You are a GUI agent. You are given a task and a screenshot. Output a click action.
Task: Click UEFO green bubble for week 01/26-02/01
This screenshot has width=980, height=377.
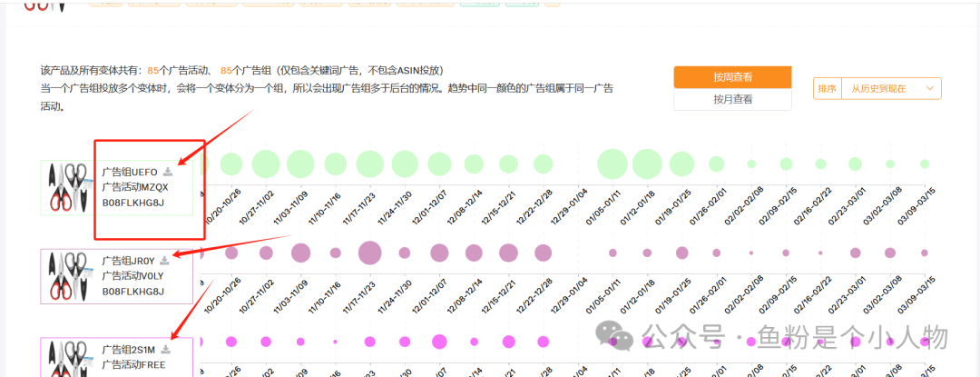(716, 164)
